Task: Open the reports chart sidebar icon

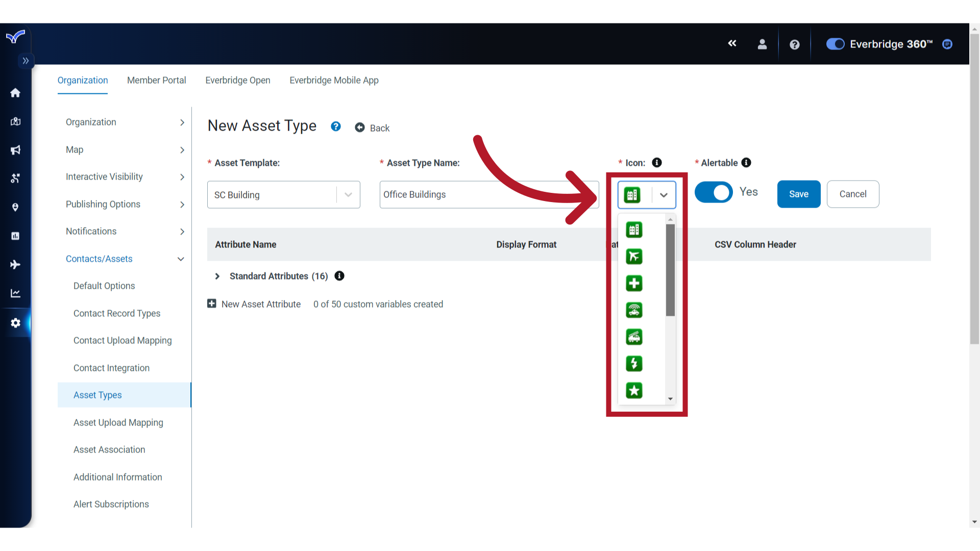Action: click(x=15, y=293)
